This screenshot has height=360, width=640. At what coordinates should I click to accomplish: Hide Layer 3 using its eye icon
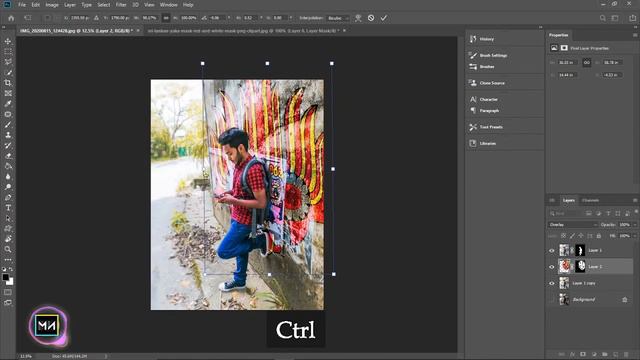tap(552, 250)
